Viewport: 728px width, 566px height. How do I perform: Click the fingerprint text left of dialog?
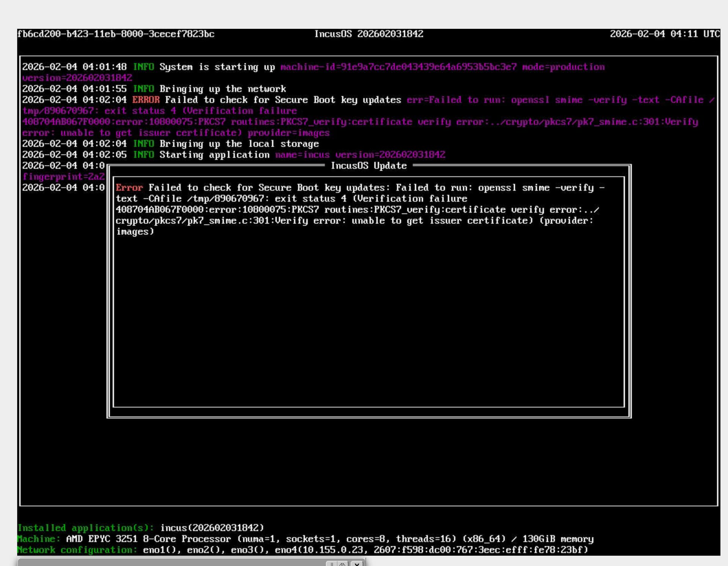(x=63, y=177)
